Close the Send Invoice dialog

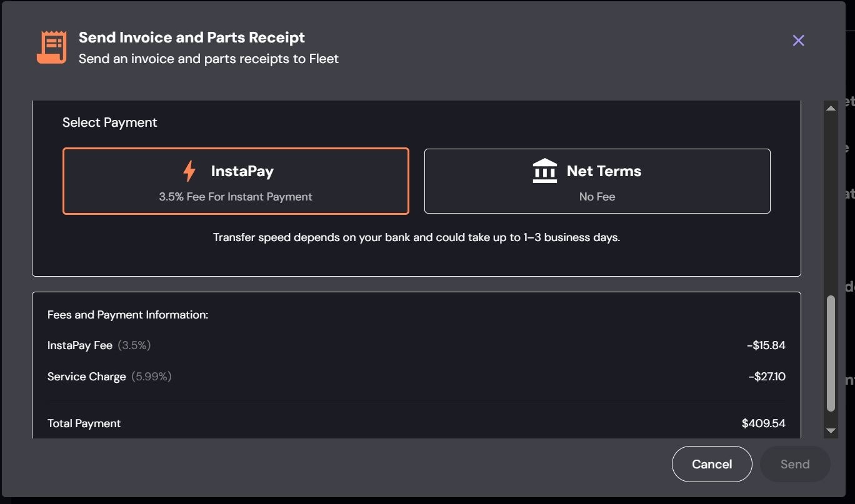click(798, 41)
